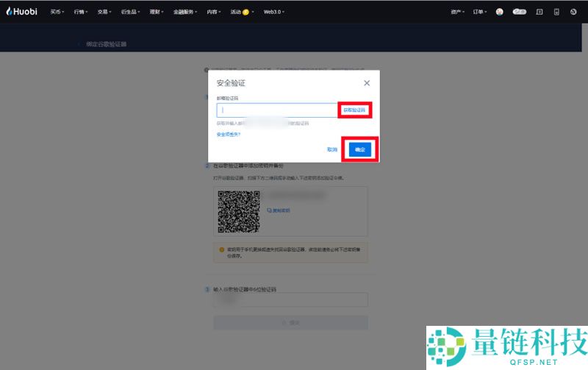Click the submit button below the form

[x=290, y=323]
